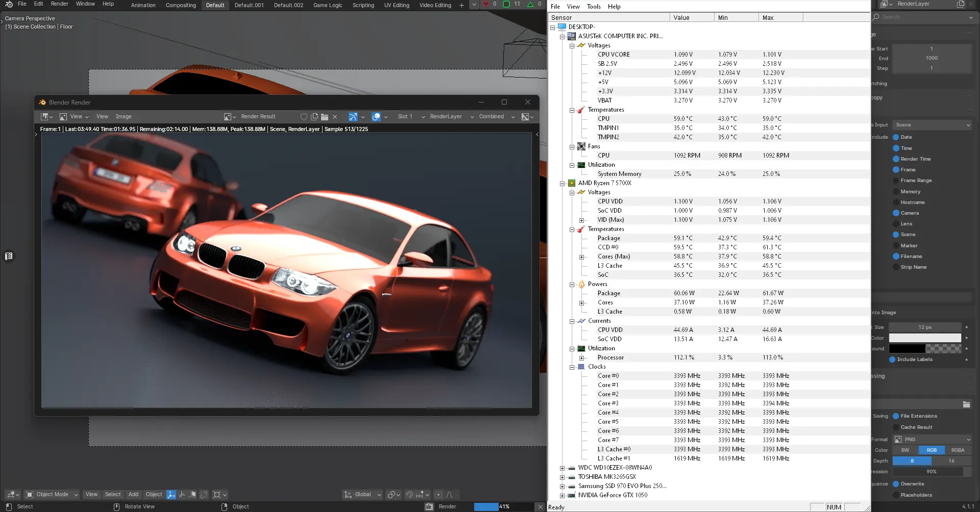Screen dimensions: 980x512
Task: Cancel the render with the X button
Action: [x=540, y=507]
